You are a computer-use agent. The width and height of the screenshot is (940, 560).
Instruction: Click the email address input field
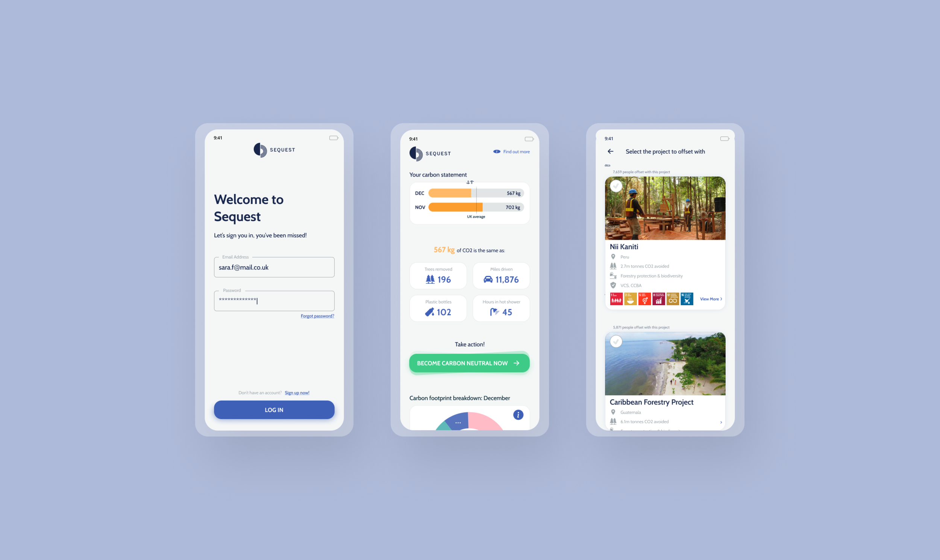273,267
